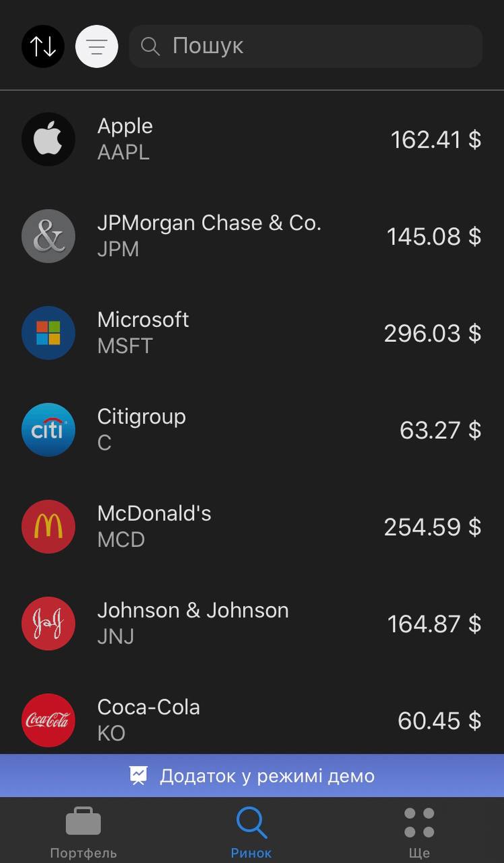504x863 pixels.
Task: Select the JPMorgan Chase & Co. name
Action: 209,223
